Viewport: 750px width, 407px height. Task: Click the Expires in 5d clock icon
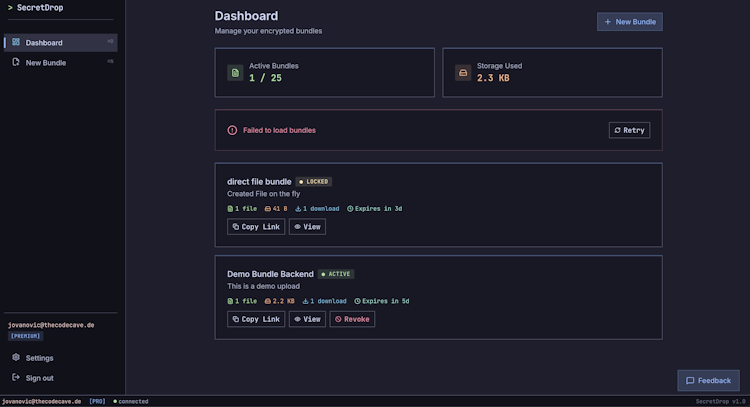click(x=357, y=301)
